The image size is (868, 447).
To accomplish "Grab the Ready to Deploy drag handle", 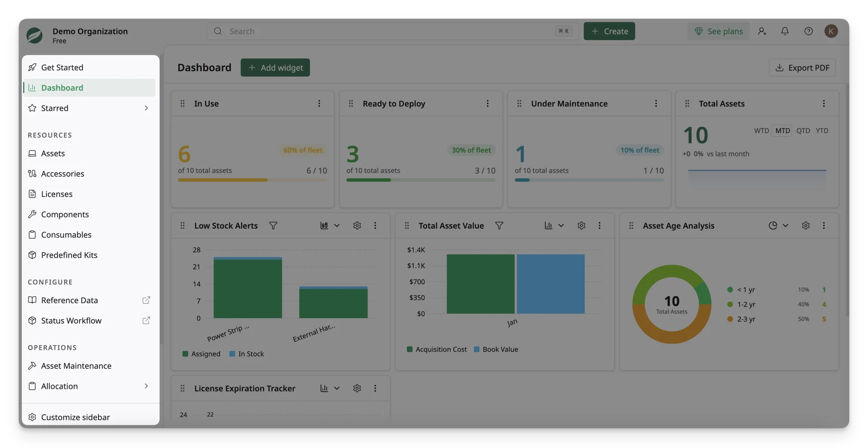I will coord(351,104).
